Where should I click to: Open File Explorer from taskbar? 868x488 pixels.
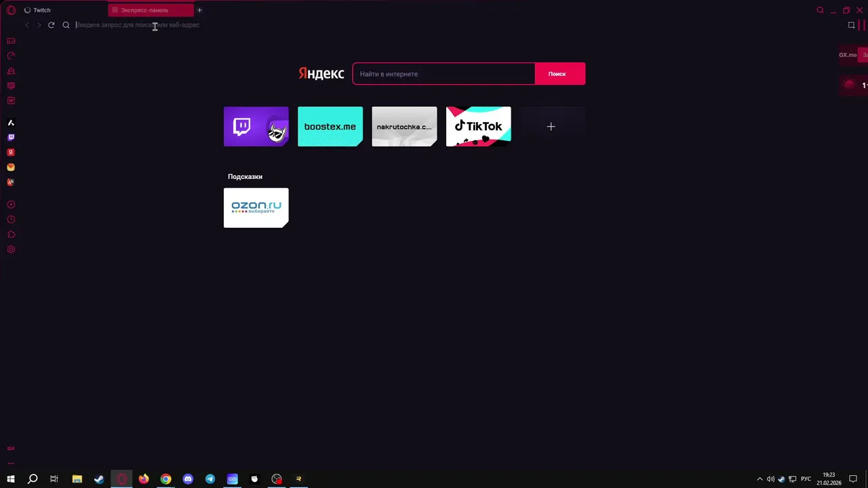(x=77, y=479)
